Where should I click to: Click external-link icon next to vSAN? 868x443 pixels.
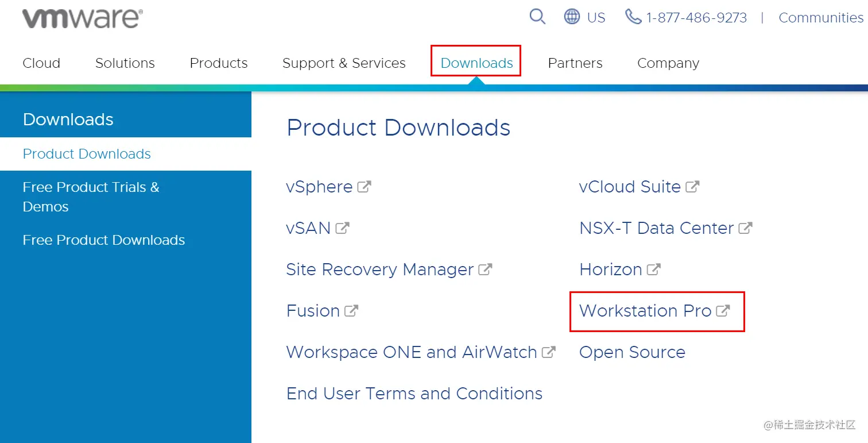(342, 228)
